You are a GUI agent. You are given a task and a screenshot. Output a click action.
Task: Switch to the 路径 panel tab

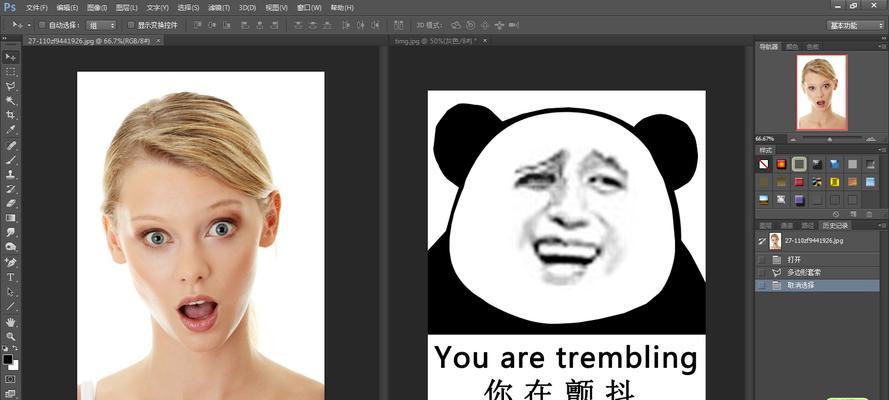[x=807, y=225]
